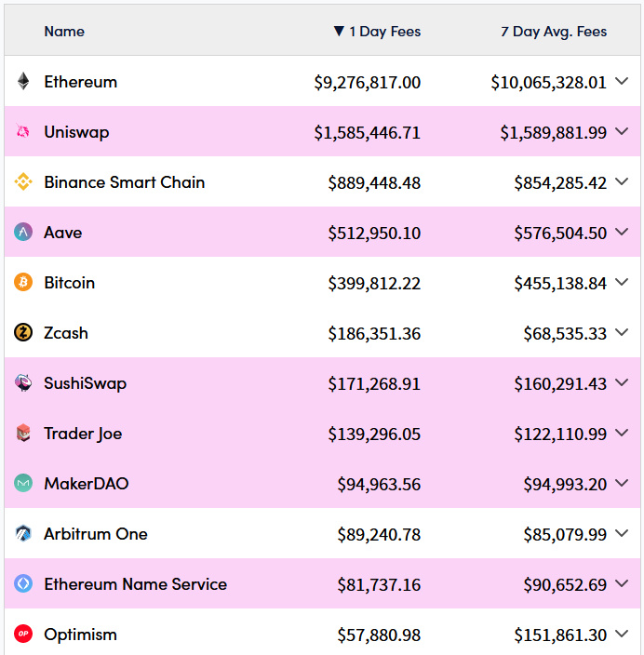
Task: Click the MakerDAO teal icon
Action: tap(23, 484)
